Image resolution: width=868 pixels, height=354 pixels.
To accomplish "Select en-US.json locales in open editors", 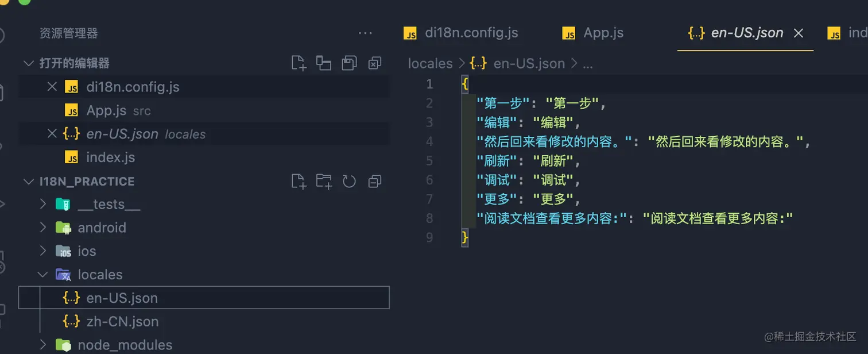I will [x=204, y=134].
